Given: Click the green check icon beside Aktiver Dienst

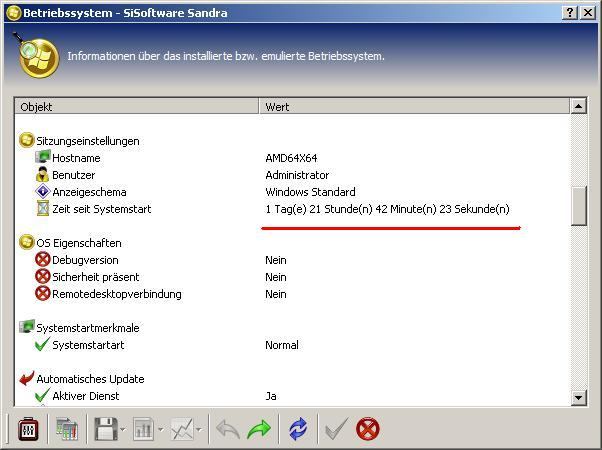Looking at the screenshot, I should 42,395.
